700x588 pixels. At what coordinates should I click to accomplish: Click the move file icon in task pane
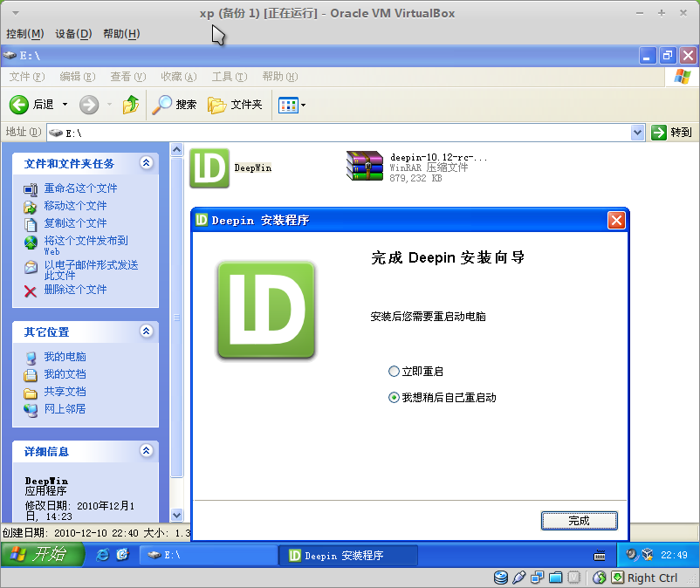point(31,207)
